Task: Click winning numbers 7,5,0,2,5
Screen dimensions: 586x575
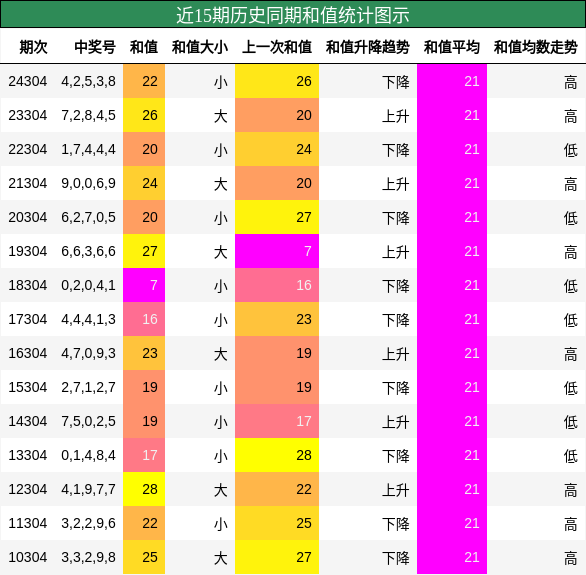Action: tap(89, 421)
